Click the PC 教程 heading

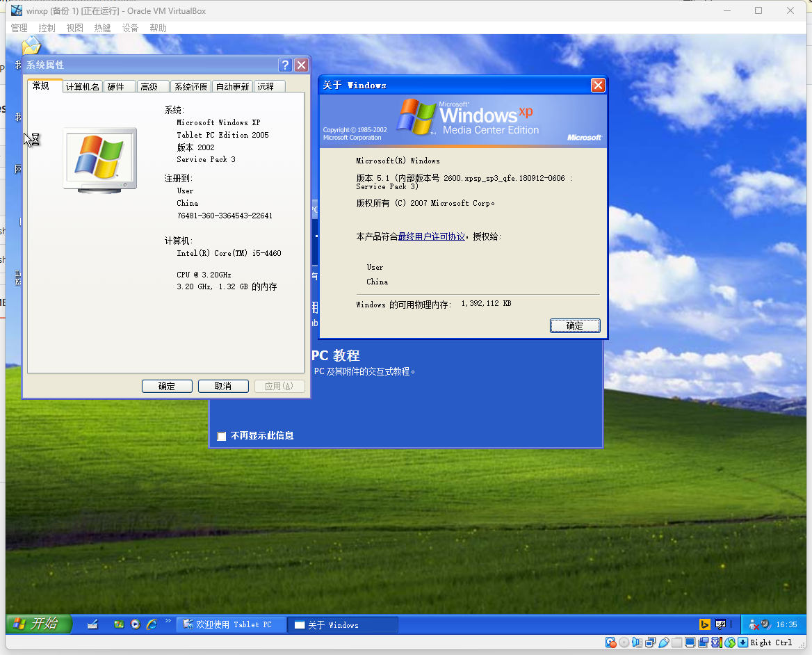[x=335, y=356]
